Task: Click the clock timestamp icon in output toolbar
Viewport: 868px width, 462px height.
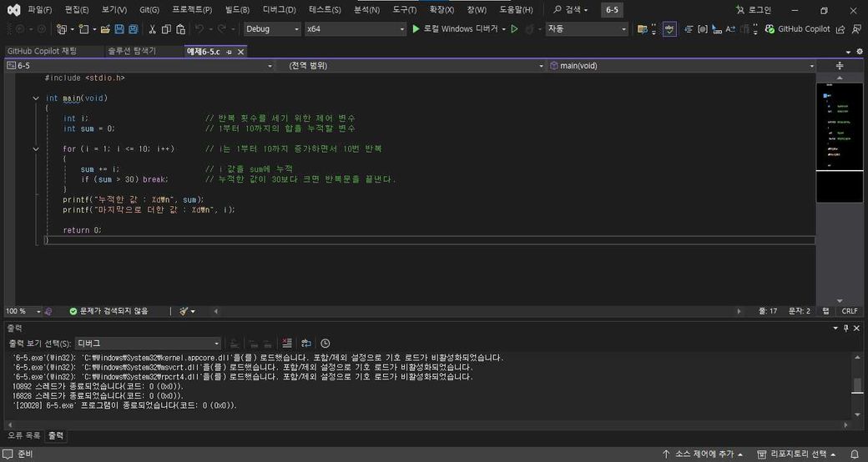Action: click(x=325, y=343)
